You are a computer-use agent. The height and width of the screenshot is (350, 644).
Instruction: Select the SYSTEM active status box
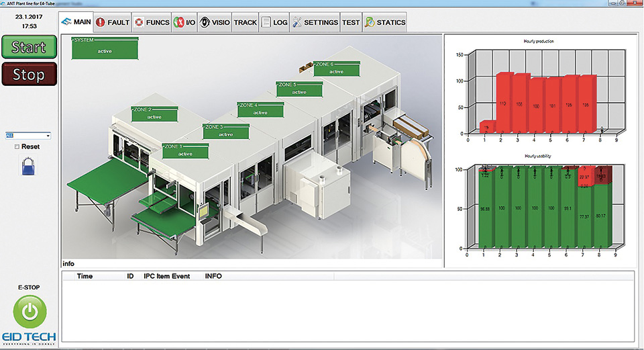tap(105, 48)
